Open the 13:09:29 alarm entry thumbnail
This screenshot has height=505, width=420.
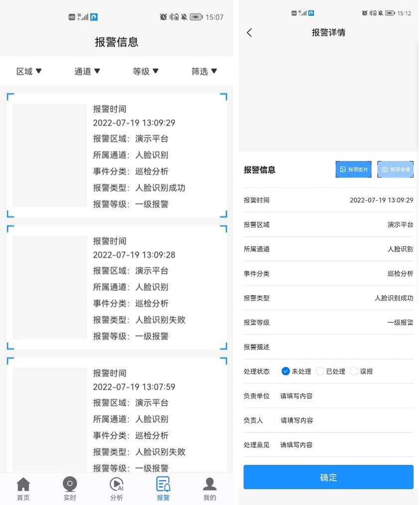[x=49, y=155]
